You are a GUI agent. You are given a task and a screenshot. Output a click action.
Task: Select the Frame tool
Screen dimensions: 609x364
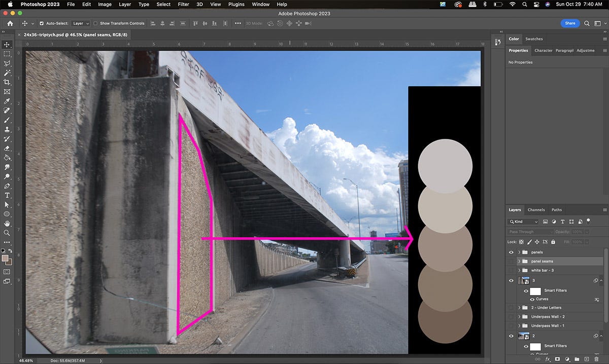(x=7, y=92)
